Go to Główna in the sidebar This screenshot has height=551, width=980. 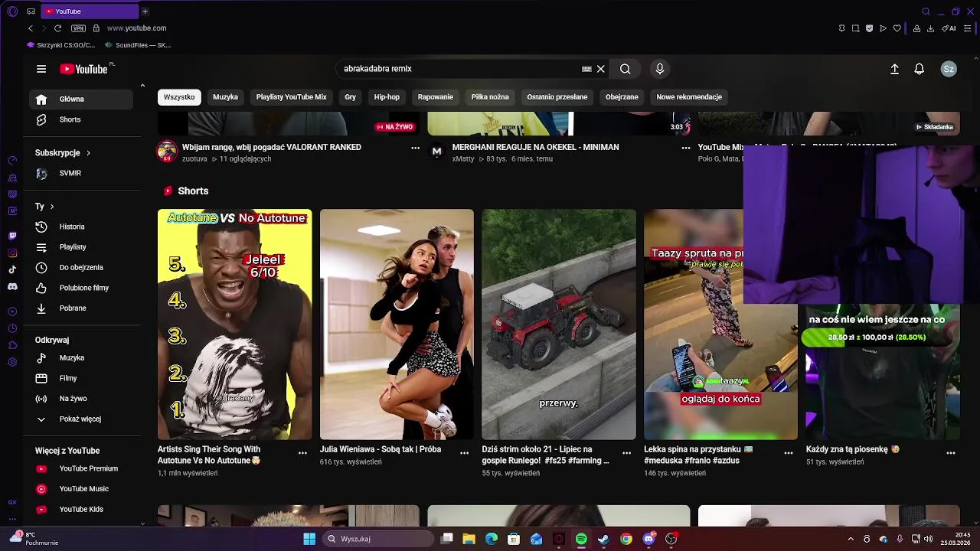pyautogui.click(x=81, y=99)
